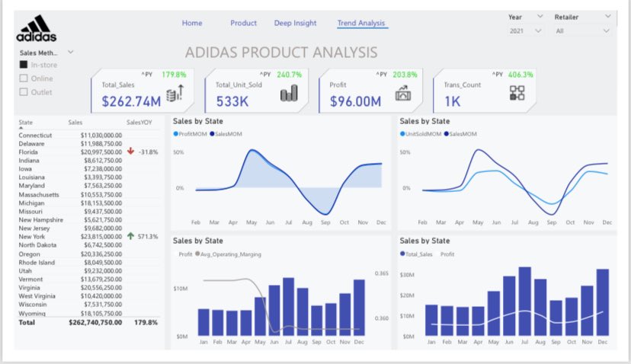Image resolution: width=631 pixels, height=364 pixels.
Task: Select the Oregon row
Action: 88,254
